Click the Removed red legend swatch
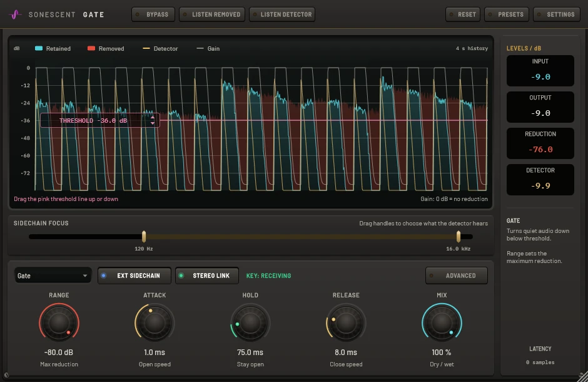Screen dimensions: 588x382 (91, 48)
